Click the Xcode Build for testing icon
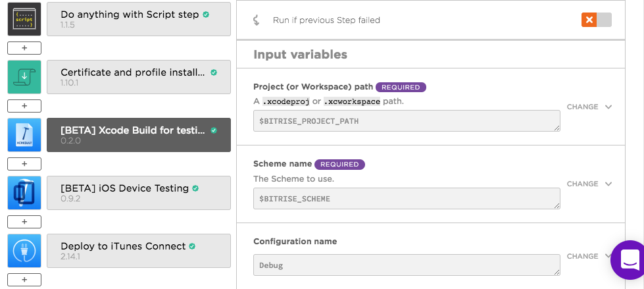Image resolution: width=644 pixels, height=289 pixels. click(x=24, y=135)
